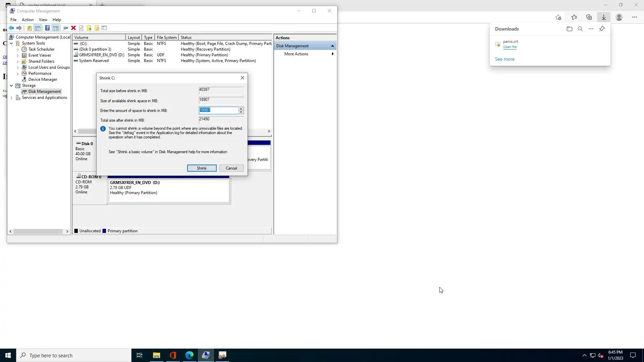Search downloads with magnifier icon
Screen dimensions: 644x362
(x=580, y=29)
